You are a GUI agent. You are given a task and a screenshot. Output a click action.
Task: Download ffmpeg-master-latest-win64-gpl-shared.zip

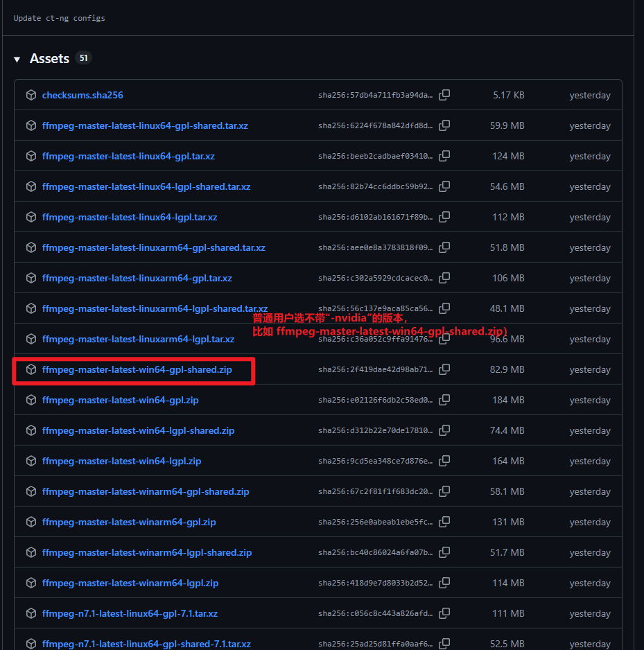point(137,369)
